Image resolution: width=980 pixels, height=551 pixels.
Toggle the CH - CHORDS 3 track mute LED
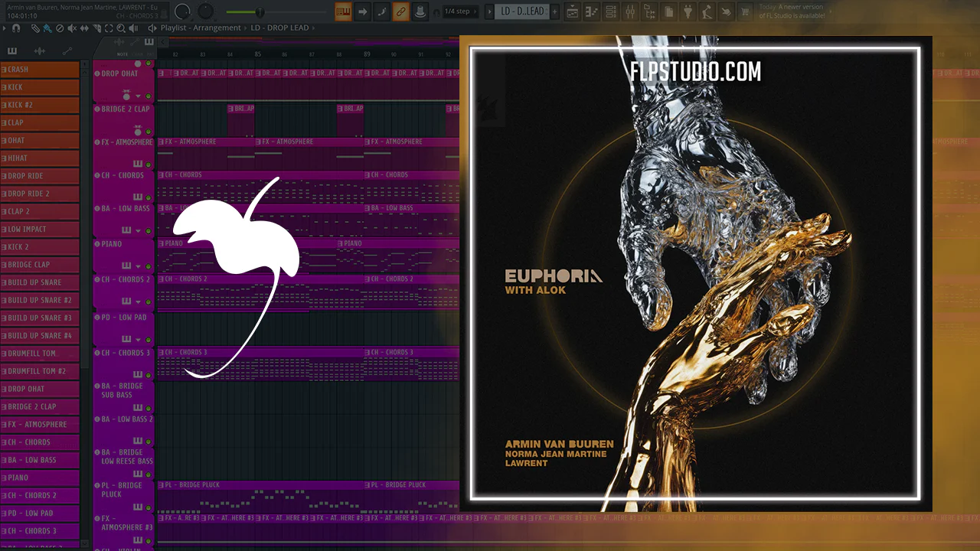pos(148,374)
